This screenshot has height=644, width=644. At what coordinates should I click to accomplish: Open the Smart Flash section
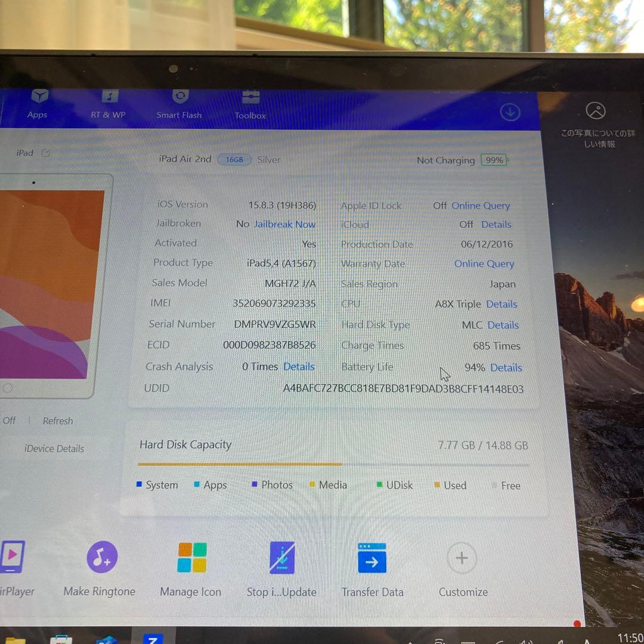click(x=179, y=104)
